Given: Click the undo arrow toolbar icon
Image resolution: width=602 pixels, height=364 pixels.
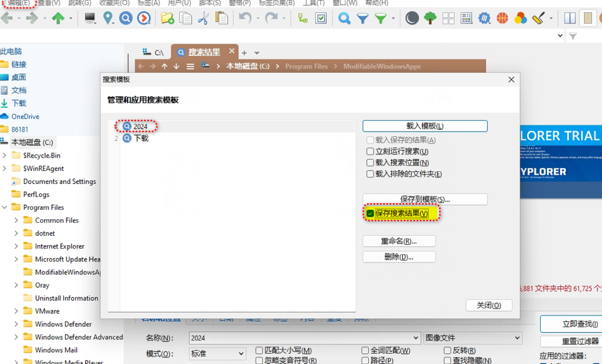Looking at the screenshot, I should 245,18.
